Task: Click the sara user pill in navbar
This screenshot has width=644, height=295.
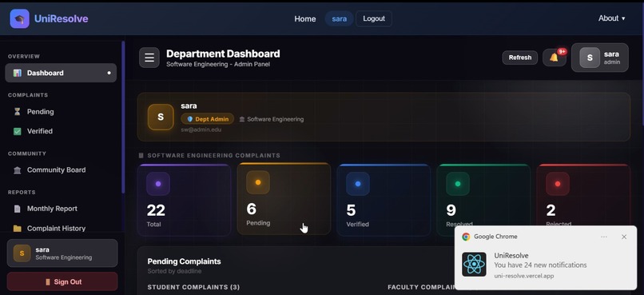Action: pos(340,19)
